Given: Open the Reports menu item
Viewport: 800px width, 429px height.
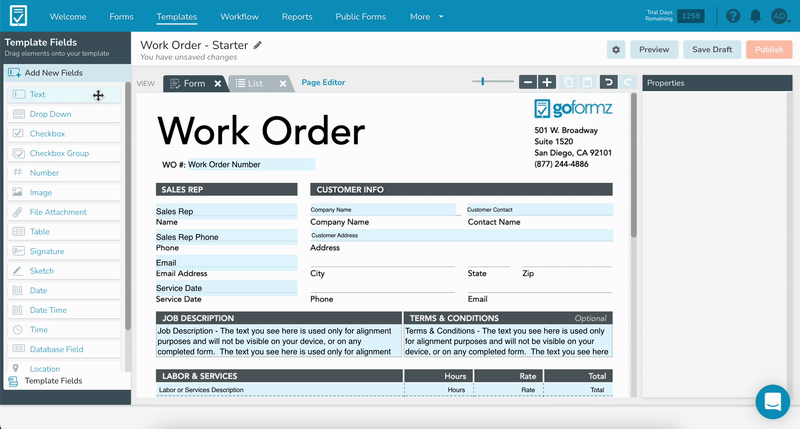Looking at the screenshot, I should [x=297, y=17].
